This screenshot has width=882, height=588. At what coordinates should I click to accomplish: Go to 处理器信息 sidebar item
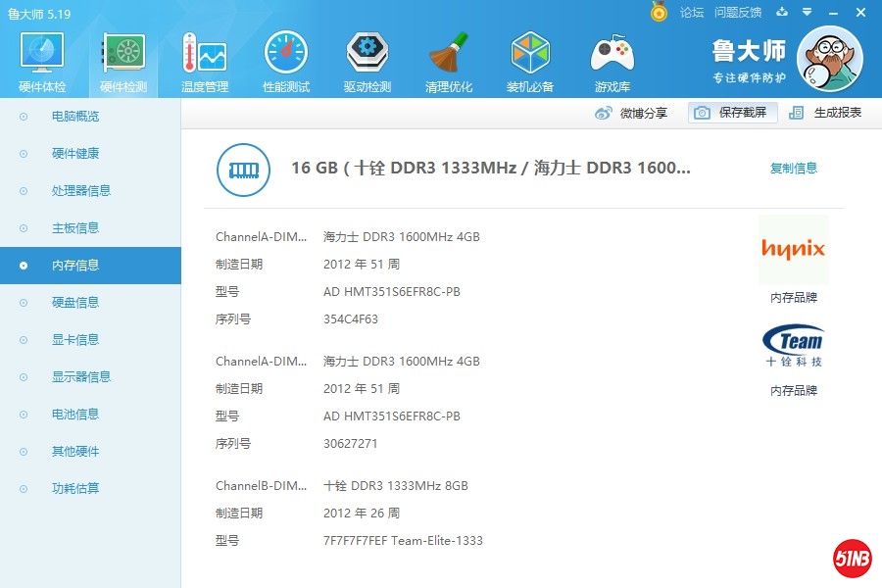tap(81, 191)
